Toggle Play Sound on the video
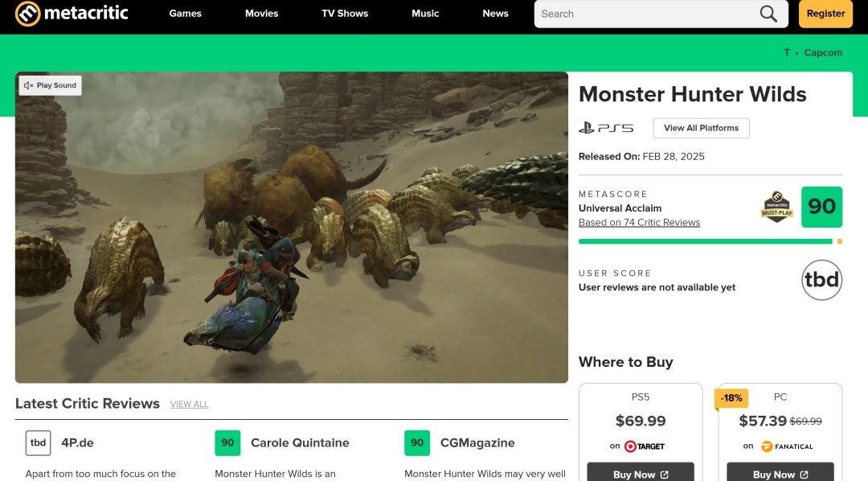This screenshot has width=868, height=481. [x=51, y=85]
